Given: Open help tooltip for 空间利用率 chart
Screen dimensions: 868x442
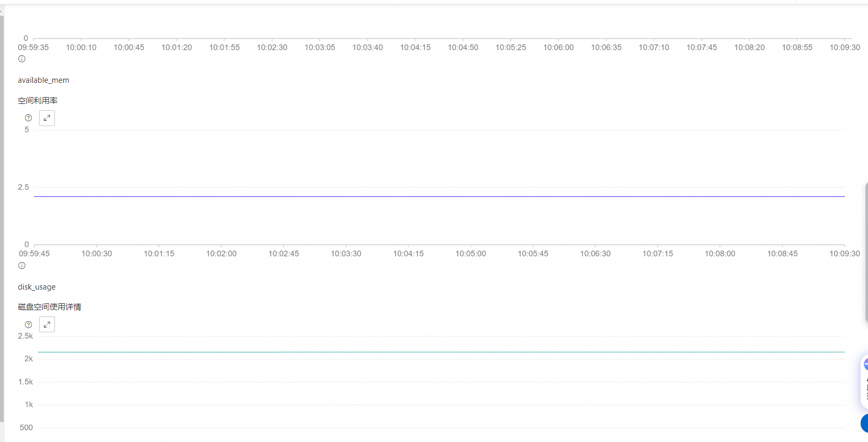Looking at the screenshot, I should pyautogui.click(x=29, y=118).
